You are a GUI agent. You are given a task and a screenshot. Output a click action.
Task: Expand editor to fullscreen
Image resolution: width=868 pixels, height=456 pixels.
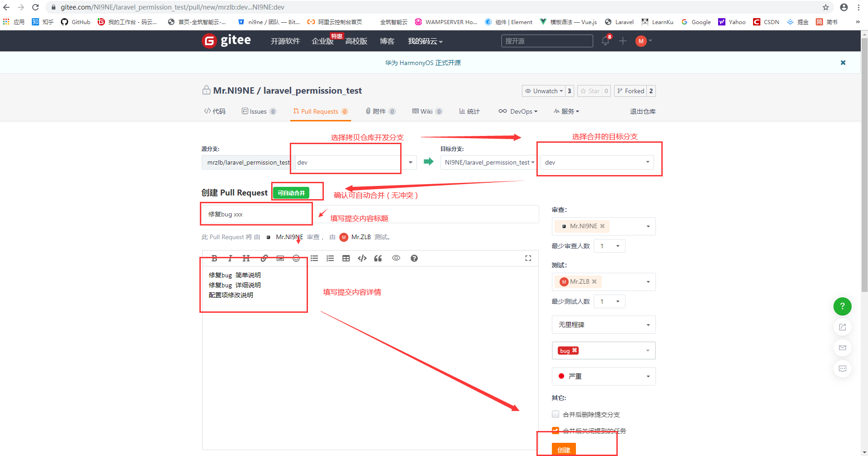[528, 258]
